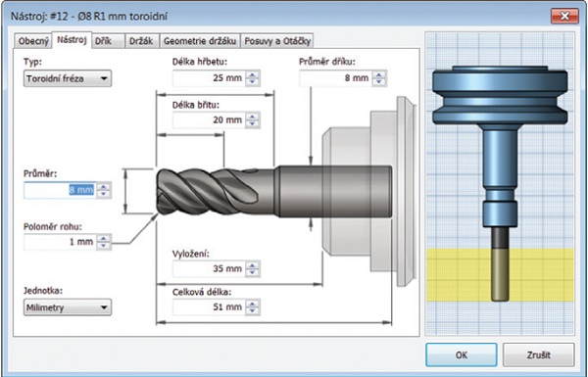Increase Průměr dříku with up arrow
588x377 pixels.
379,74
